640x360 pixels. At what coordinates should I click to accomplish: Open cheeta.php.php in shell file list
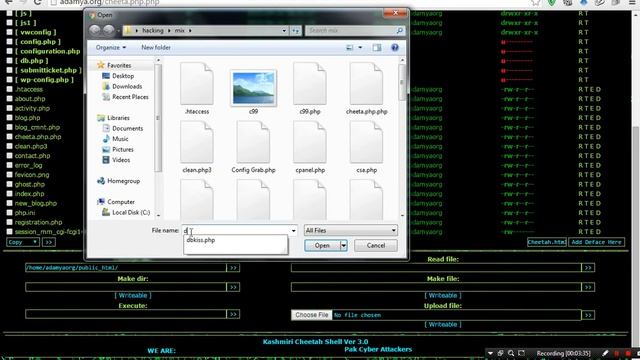pyautogui.click(x=38, y=137)
